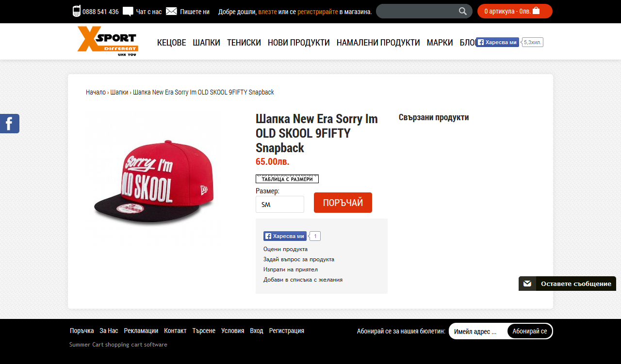Open the КЕЦОВЕ menu
Viewport: 621px width, 364px height.
coord(172,43)
